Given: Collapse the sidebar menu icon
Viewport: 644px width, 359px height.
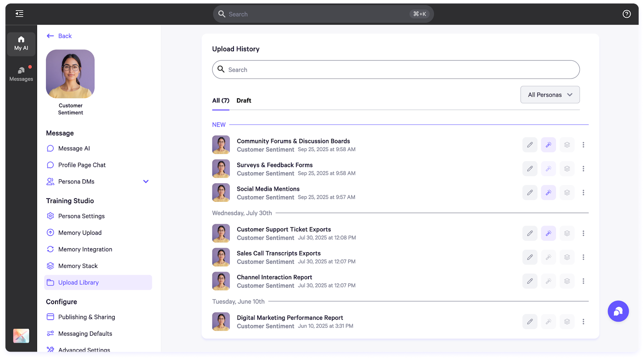Looking at the screenshot, I should 19,14.
